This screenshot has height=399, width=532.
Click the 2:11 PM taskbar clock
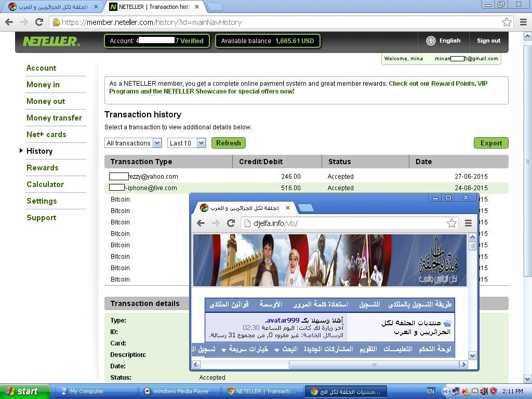tap(512, 391)
